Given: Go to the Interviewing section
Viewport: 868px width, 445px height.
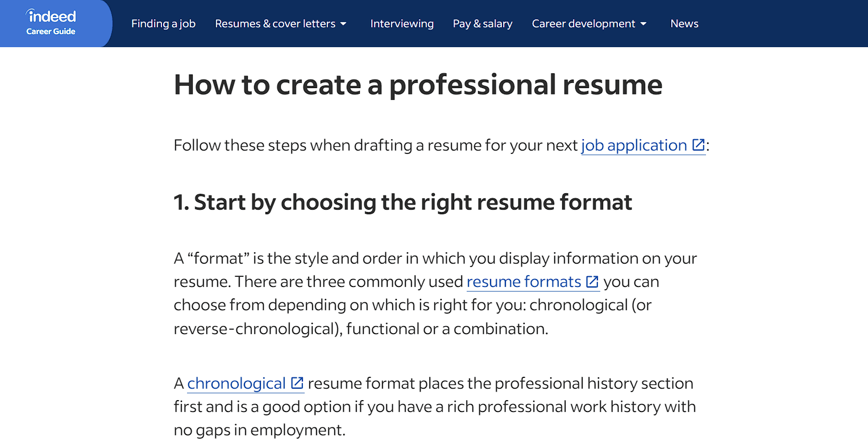Looking at the screenshot, I should (402, 24).
